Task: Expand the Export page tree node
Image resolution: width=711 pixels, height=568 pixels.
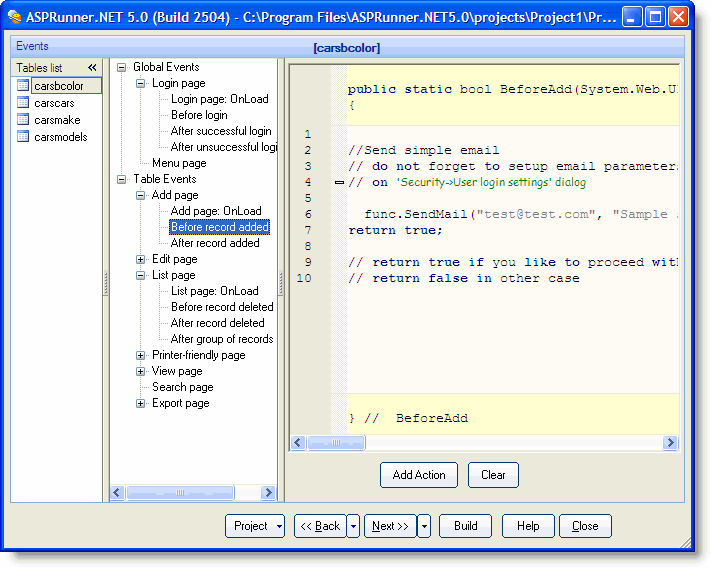Action: pyautogui.click(x=140, y=403)
